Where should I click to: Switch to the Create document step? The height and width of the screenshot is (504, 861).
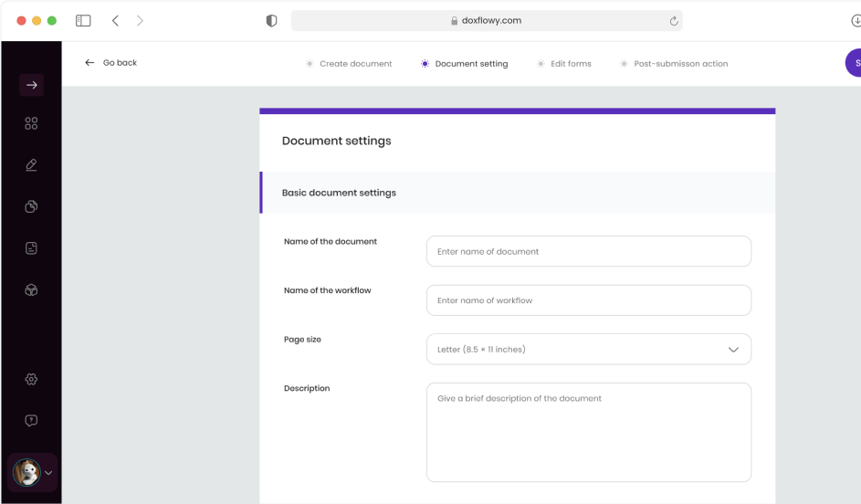[349, 64]
